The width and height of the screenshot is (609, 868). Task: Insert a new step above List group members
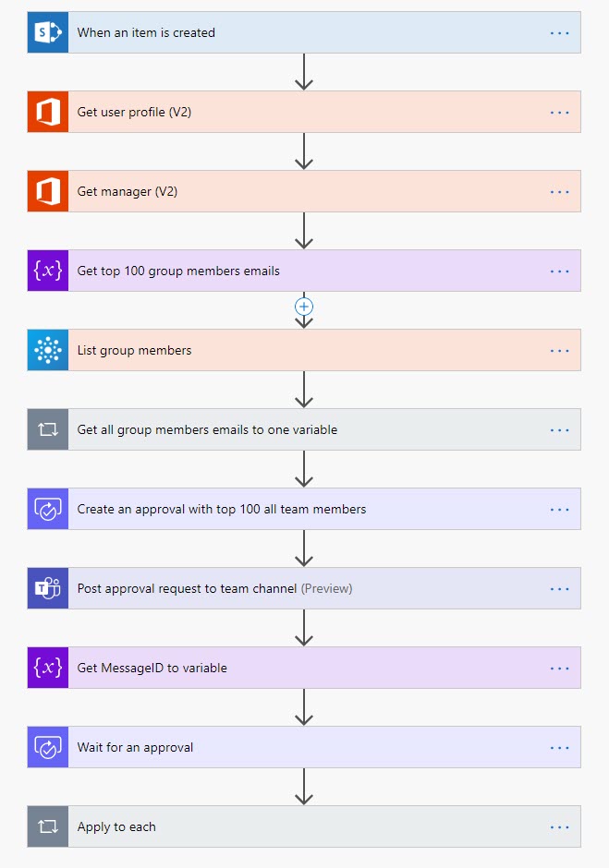pos(304,306)
